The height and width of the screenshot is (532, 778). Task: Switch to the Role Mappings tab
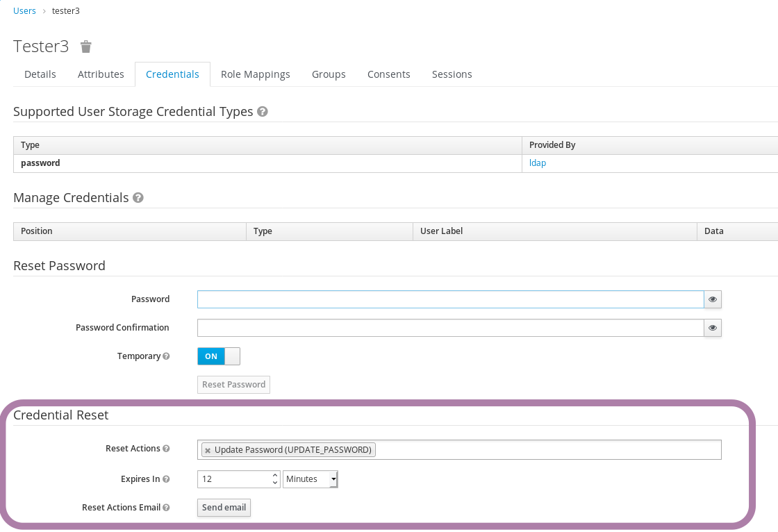[256, 74]
